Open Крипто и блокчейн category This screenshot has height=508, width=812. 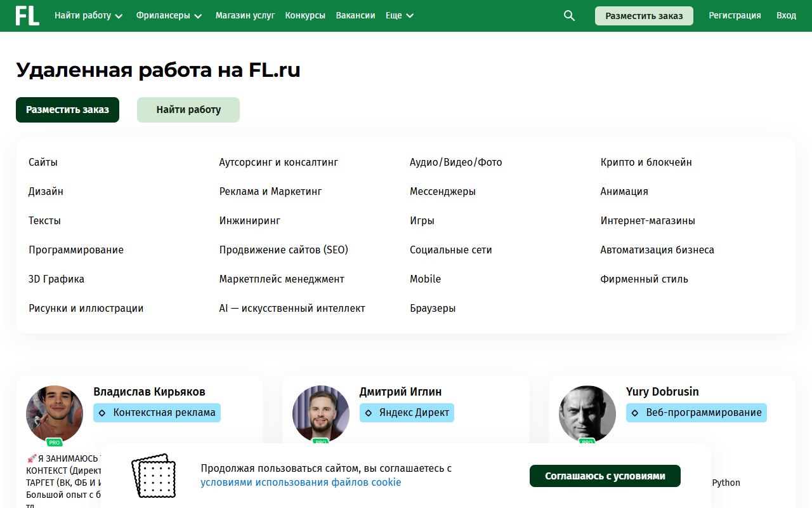pos(646,163)
